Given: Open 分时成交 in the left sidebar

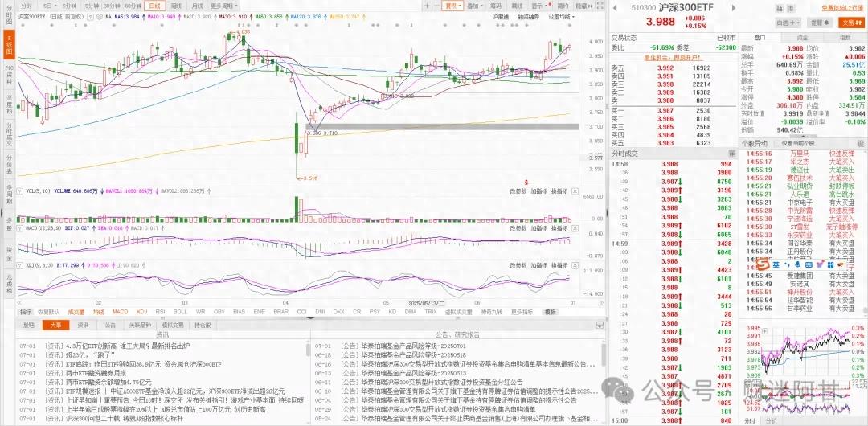Looking at the screenshot, I should pos(9,134).
